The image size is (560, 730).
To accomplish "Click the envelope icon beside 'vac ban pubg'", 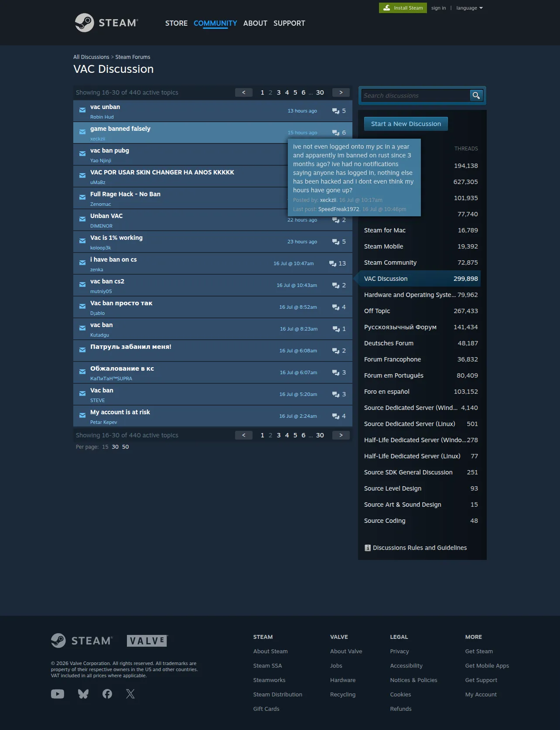I will coord(82,154).
